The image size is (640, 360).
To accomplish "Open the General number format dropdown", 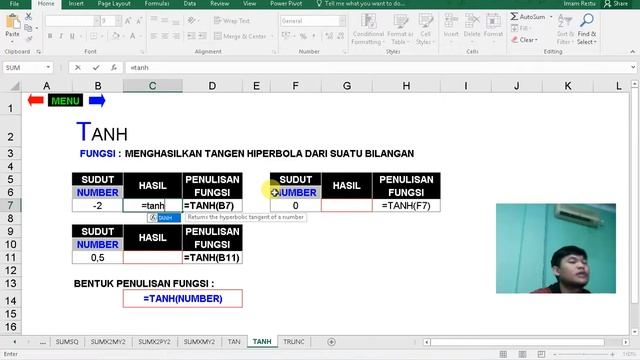I will (x=342, y=21).
